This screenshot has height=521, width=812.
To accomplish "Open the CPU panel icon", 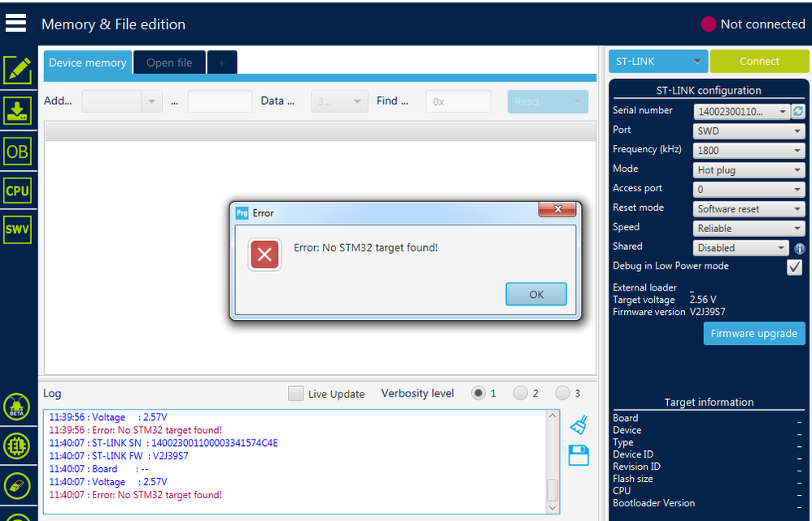I will tap(18, 191).
